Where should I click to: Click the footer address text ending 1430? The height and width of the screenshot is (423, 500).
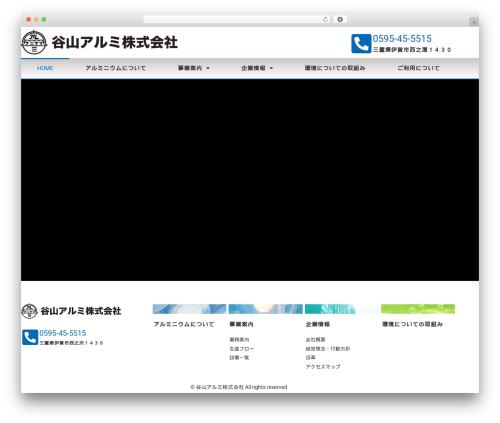tap(71, 343)
